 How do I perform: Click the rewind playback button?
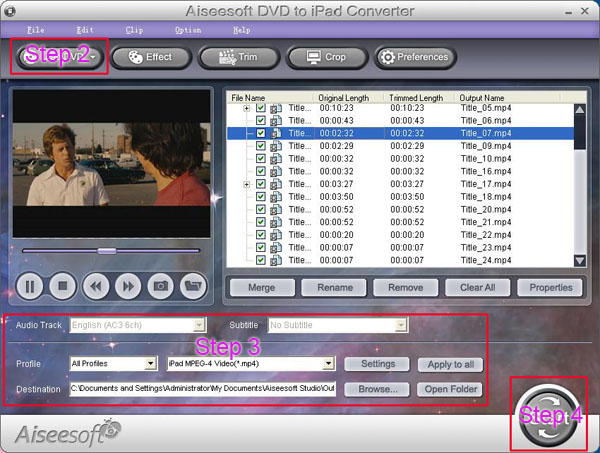95,286
